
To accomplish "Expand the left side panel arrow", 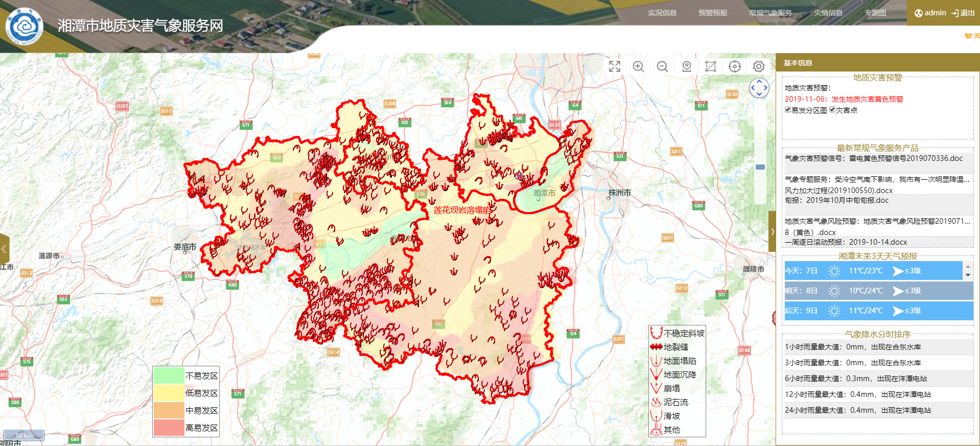I will pyautogui.click(x=4, y=249).
